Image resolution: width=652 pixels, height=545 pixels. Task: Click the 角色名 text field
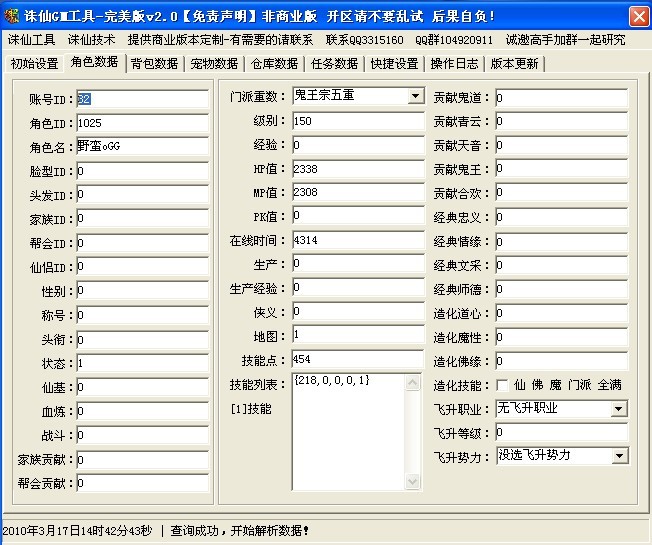pos(141,147)
